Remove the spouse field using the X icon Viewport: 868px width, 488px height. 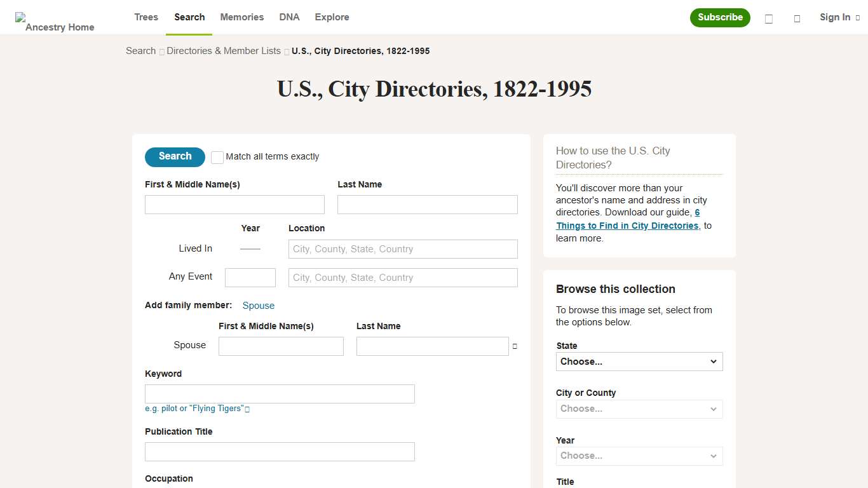pos(515,346)
